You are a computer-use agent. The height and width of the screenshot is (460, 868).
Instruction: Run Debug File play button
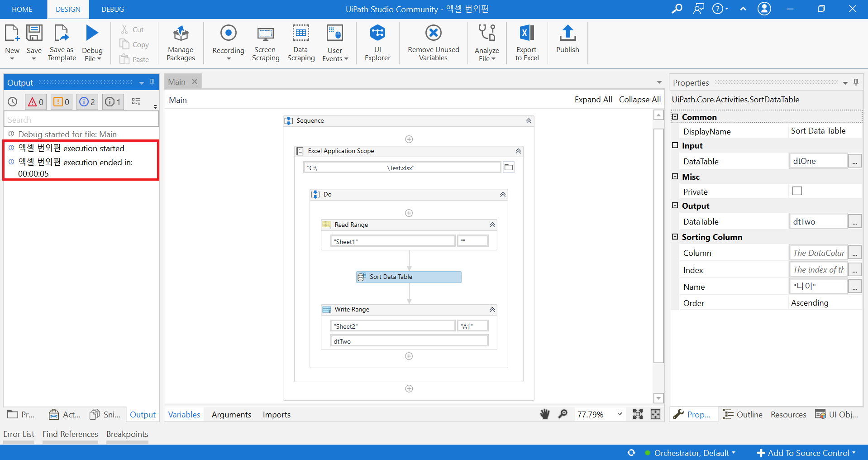pos(92,33)
